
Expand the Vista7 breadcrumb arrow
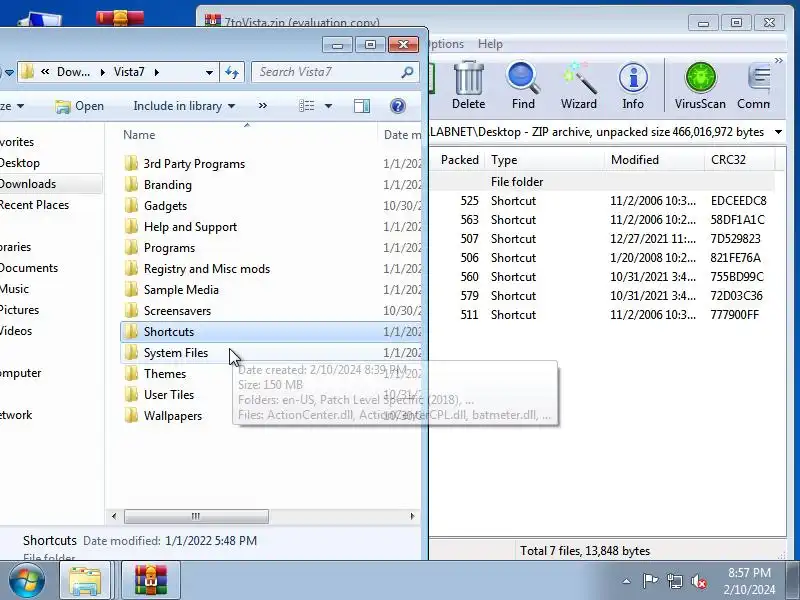pos(157,72)
